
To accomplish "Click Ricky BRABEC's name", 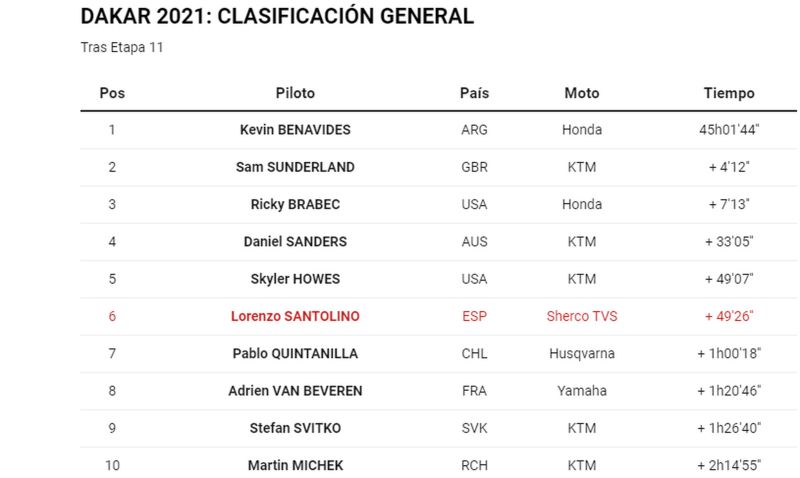I will 295,204.
